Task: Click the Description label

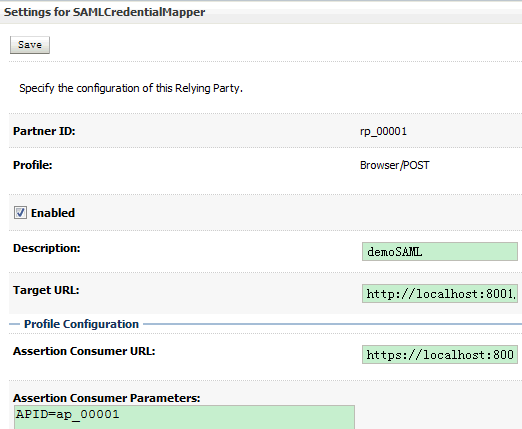Action: [x=47, y=248]
